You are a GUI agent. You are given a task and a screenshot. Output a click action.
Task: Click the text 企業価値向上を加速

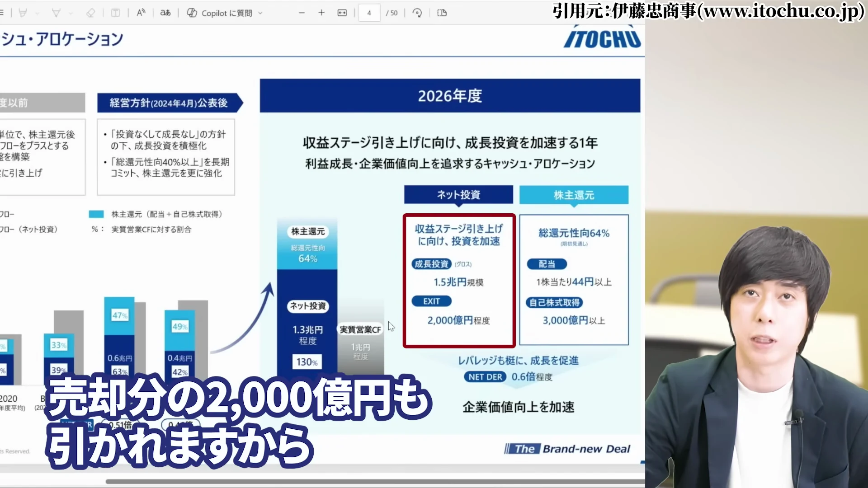coord(518,407)
